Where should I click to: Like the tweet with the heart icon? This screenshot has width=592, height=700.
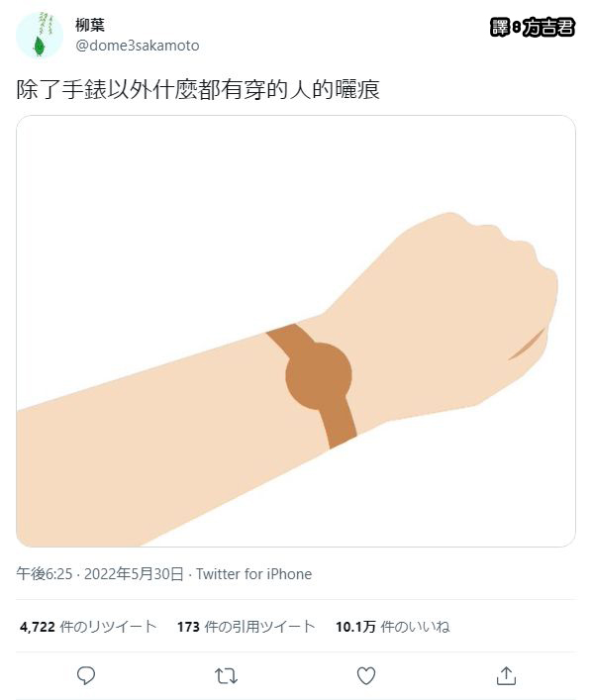coord(366,675)
